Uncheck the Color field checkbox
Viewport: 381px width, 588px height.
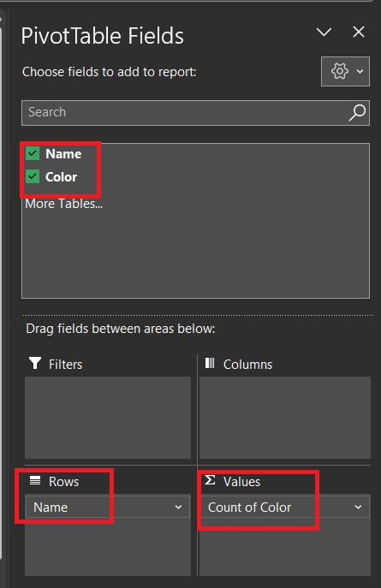point(33,176)
